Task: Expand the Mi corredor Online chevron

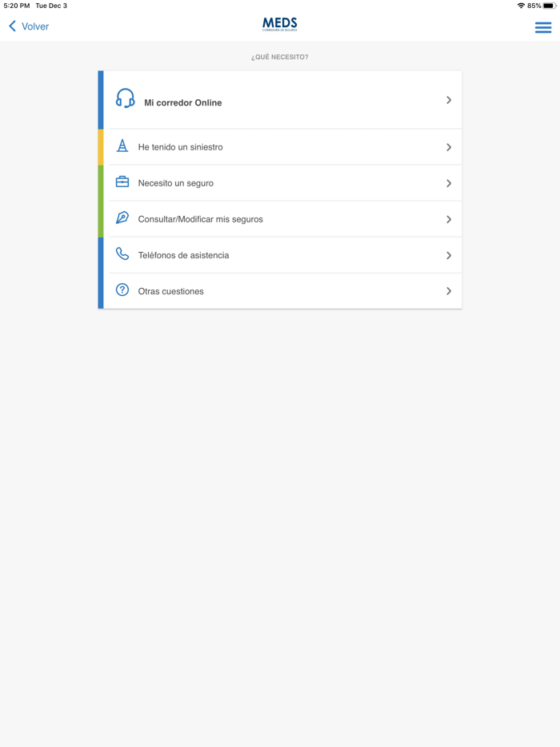Action: (x=449, y=100)
